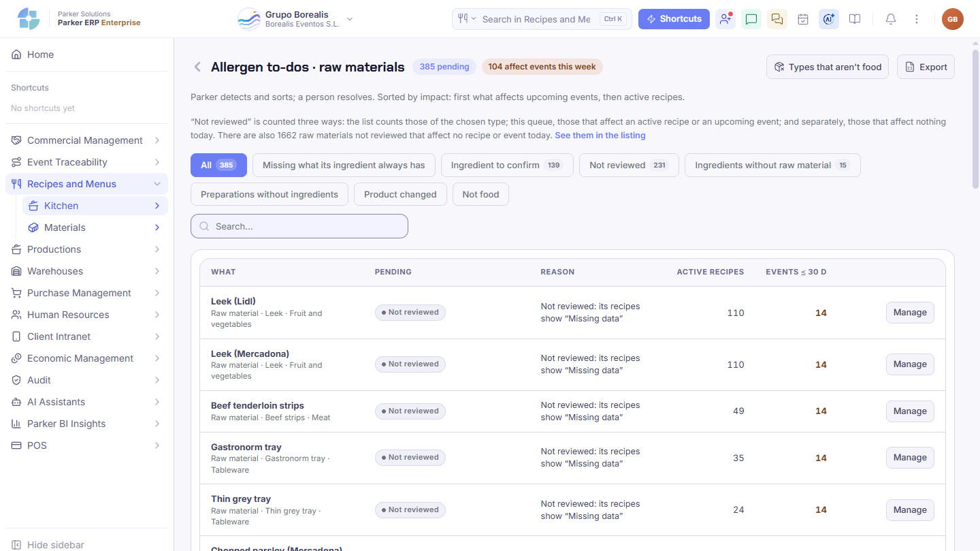
Task: Click the GB user avatar
Action: (953, 19)
